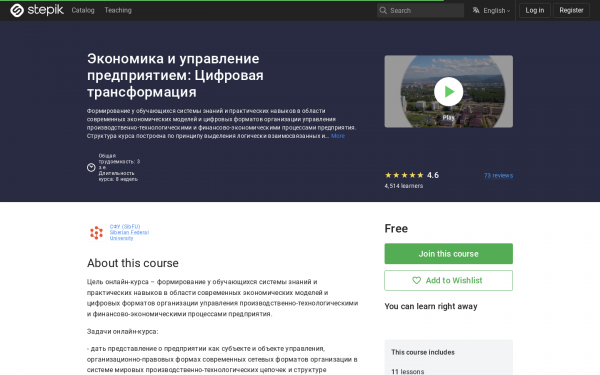Open the Stepik logo home link
This screenshot has height=375, width=600.
[x=37, y=10]
